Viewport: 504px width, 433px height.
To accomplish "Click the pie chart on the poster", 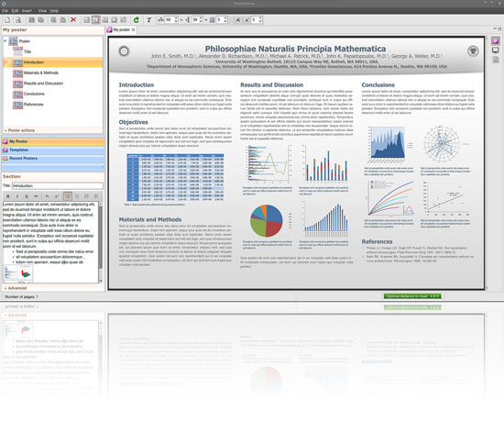I will click(x=266, y=221).
